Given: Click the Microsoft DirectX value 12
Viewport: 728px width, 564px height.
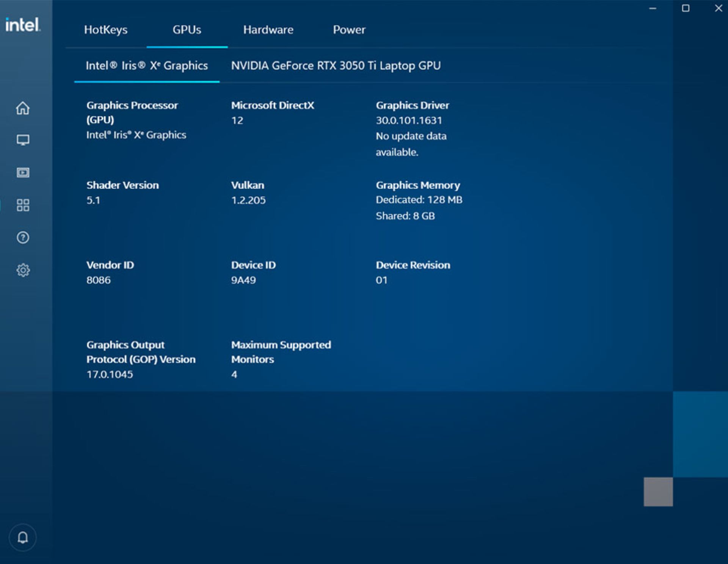Looking at the screenshot, I should (x=237, y=121).
